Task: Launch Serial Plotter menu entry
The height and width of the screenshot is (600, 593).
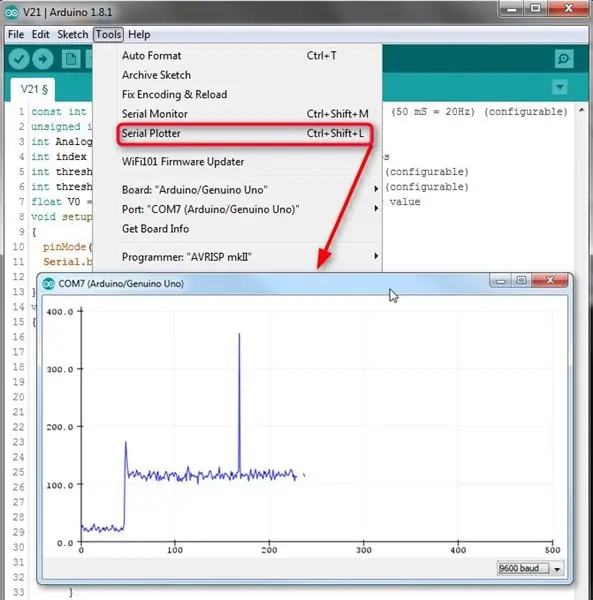Action: coord(237,134)
